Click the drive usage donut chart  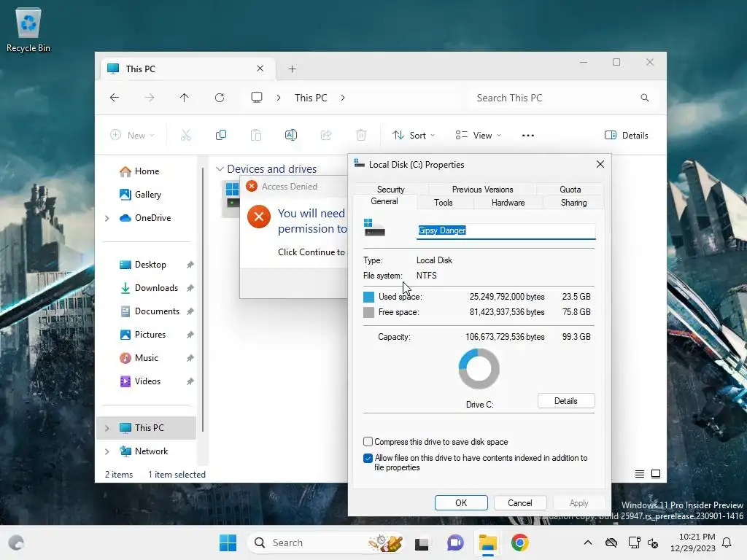pos(479,369)
